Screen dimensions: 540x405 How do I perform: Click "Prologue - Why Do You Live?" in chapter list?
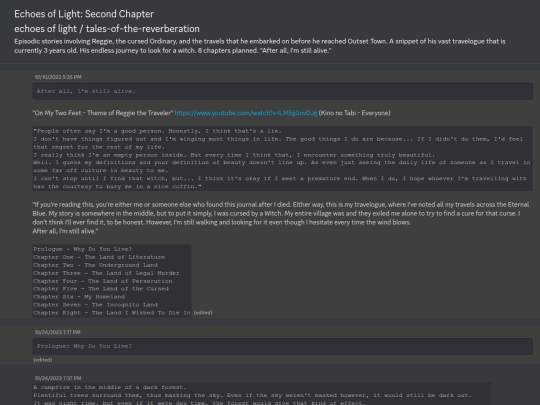tap(82, 249)
